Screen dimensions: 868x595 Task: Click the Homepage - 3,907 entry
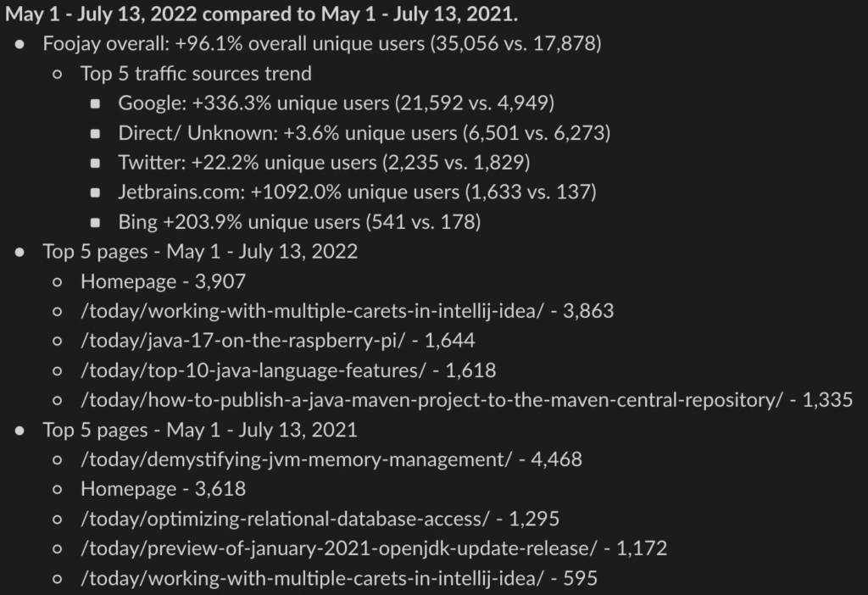[x=164, y=281]
